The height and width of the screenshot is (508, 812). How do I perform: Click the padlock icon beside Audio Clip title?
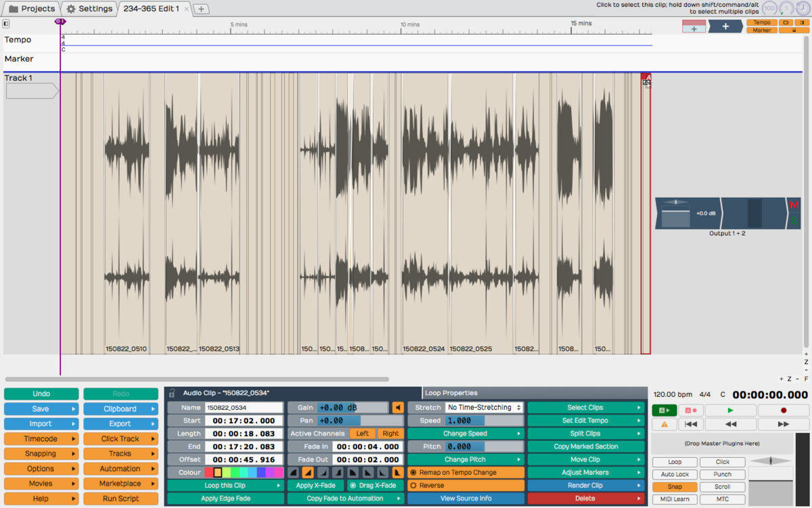point(172,393)
